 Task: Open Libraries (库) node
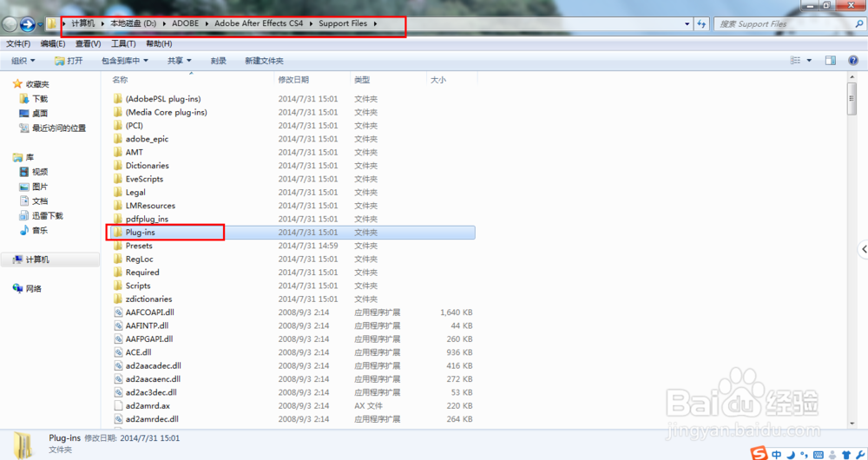(x=23, y=157)
